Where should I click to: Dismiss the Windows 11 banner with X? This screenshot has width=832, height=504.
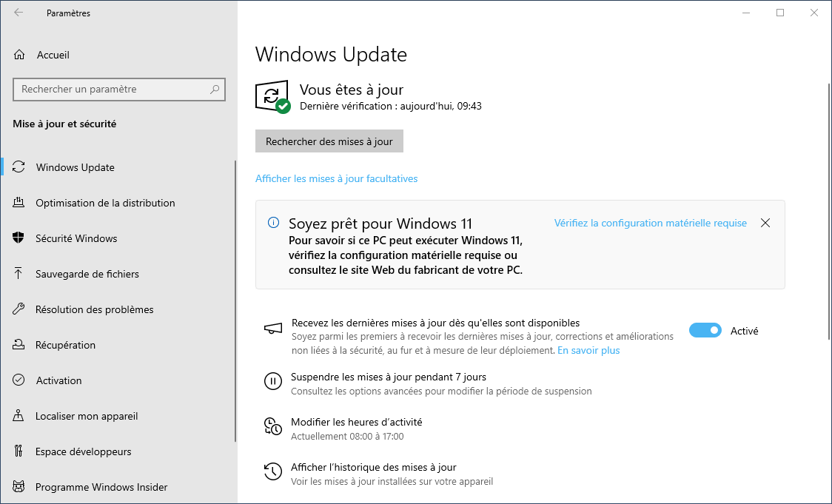(765, 223)
